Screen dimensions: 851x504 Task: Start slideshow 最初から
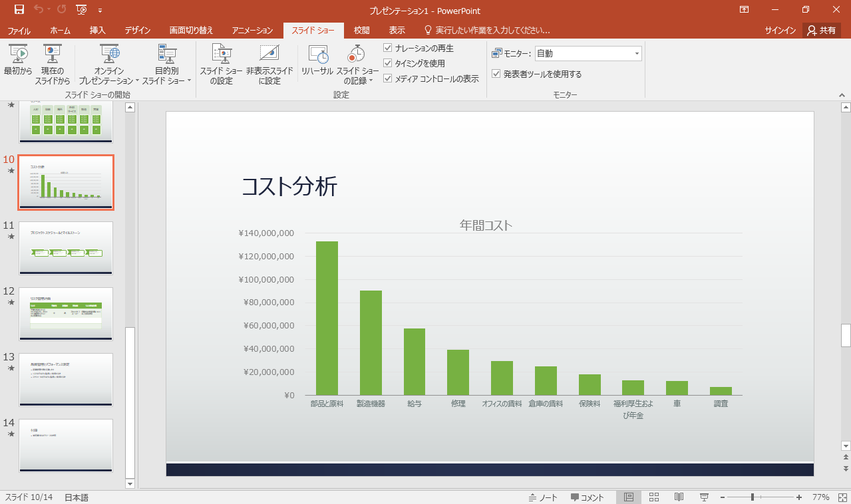[18, 64]
